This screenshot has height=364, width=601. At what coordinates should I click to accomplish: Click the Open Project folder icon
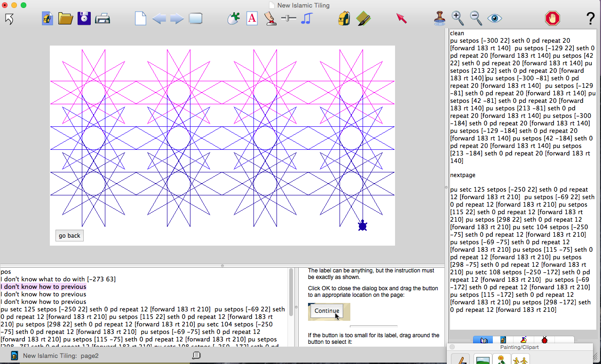tap(65, 19)
